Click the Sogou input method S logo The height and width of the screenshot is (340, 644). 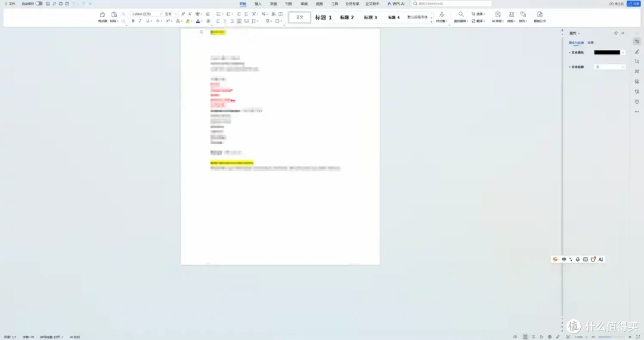[555, 259]
